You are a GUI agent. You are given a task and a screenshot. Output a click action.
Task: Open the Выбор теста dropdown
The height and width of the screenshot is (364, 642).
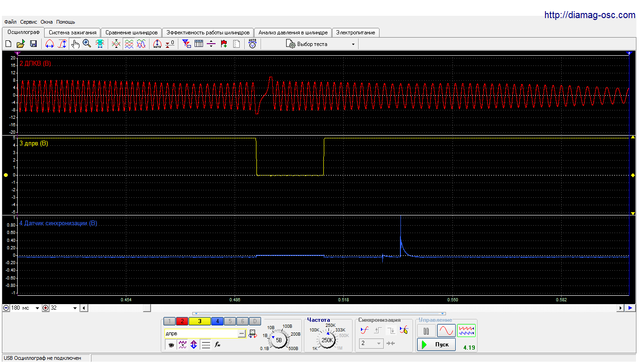point(321,44)
